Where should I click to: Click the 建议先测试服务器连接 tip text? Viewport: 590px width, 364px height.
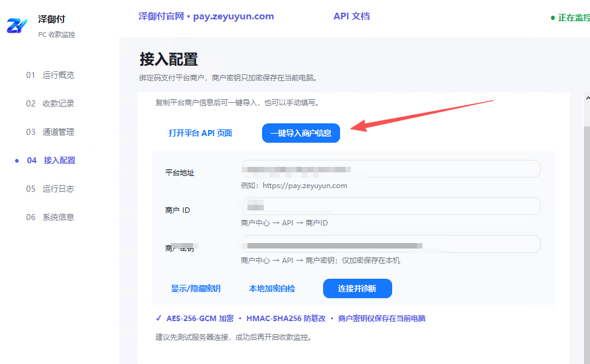(234, 337)
